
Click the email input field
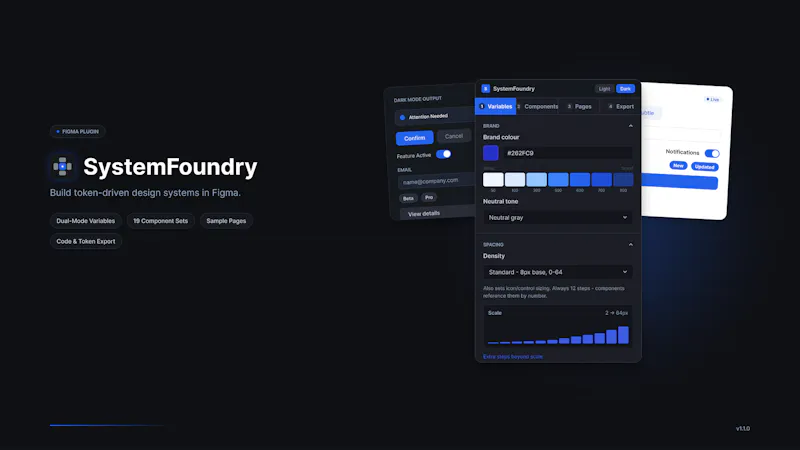pos(437,181)
